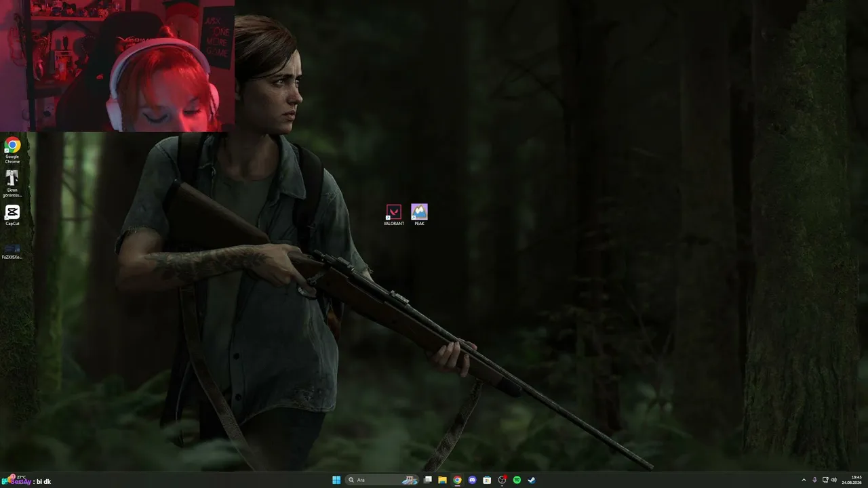Open Task View from the taskbar

(x=428, y=480)
